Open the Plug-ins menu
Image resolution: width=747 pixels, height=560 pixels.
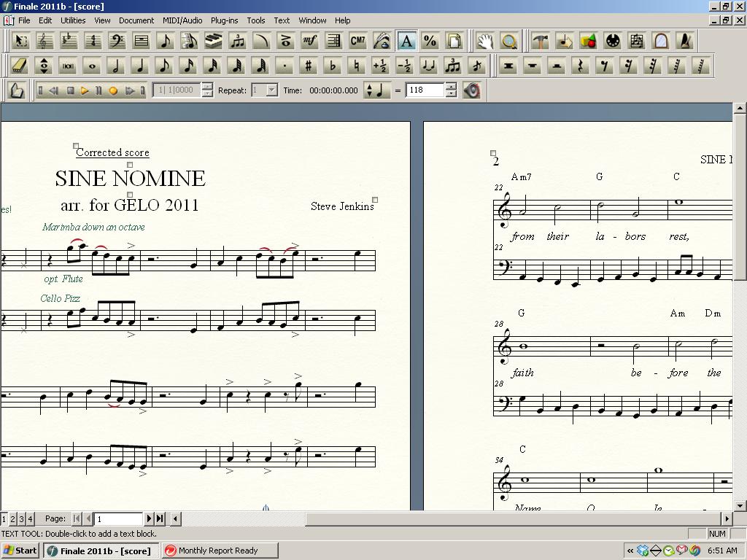tap(225, 20)
